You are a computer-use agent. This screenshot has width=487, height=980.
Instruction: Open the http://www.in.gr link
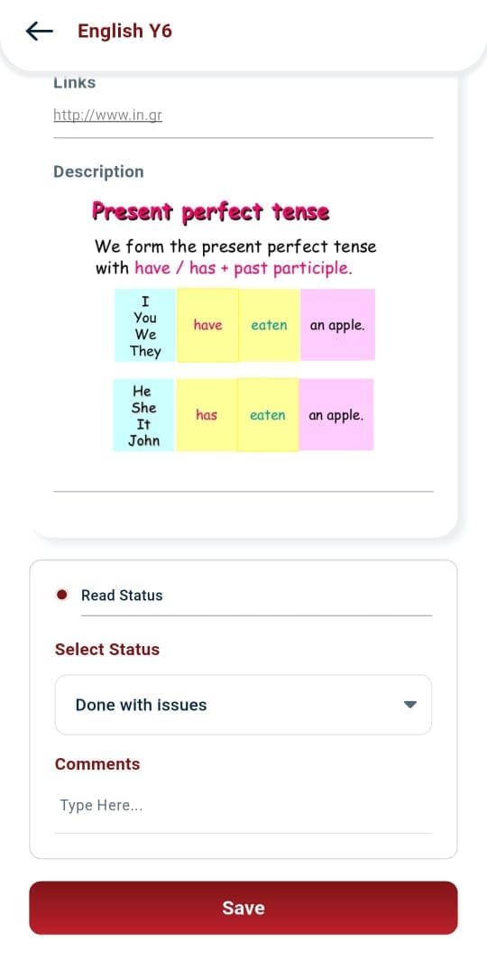point(108,115)
